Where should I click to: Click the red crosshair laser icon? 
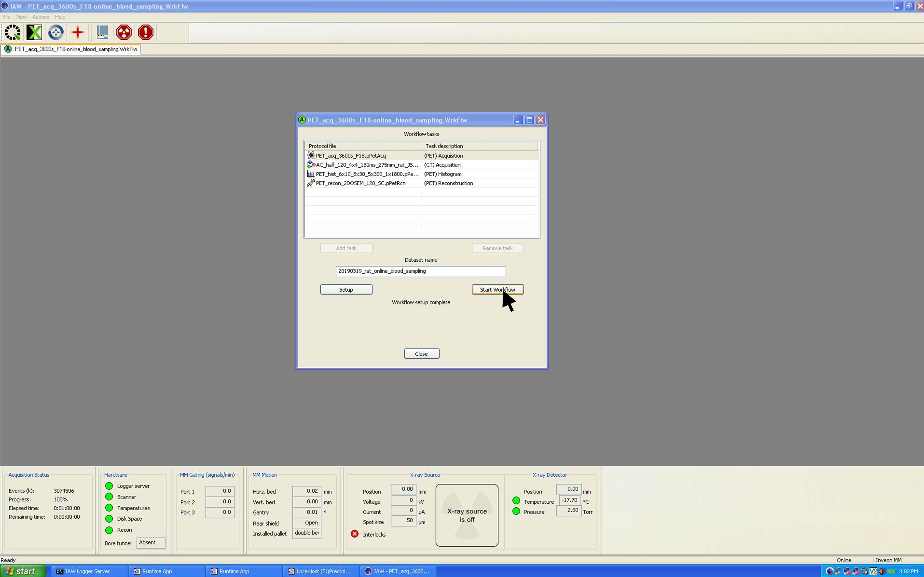(x=78, y=32)
